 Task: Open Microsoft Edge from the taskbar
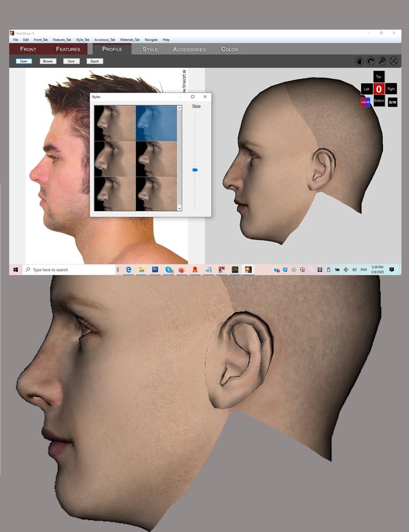click(x=128, y=270)
